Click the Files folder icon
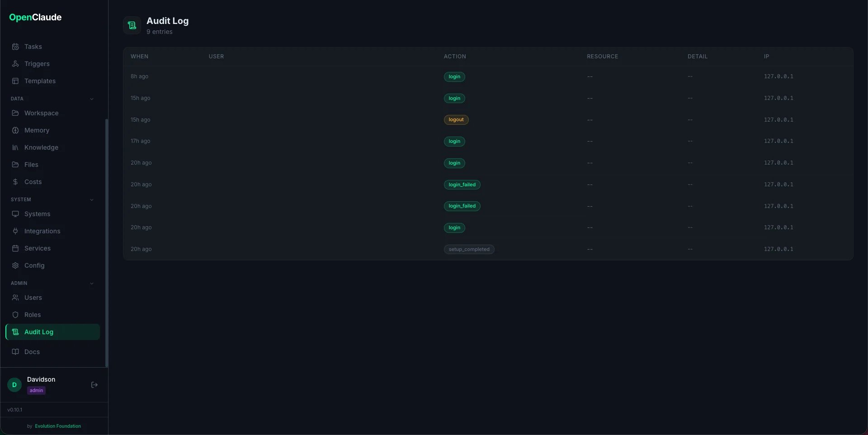Viewport: 868px width, 435px height. click(x=15, y=165)
